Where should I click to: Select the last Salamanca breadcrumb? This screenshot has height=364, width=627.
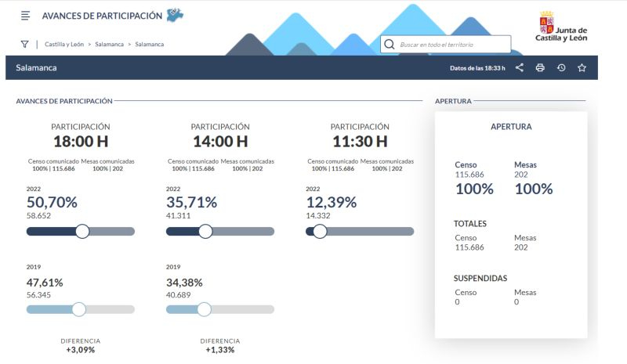pyautogui.click(x=149, y=45)
